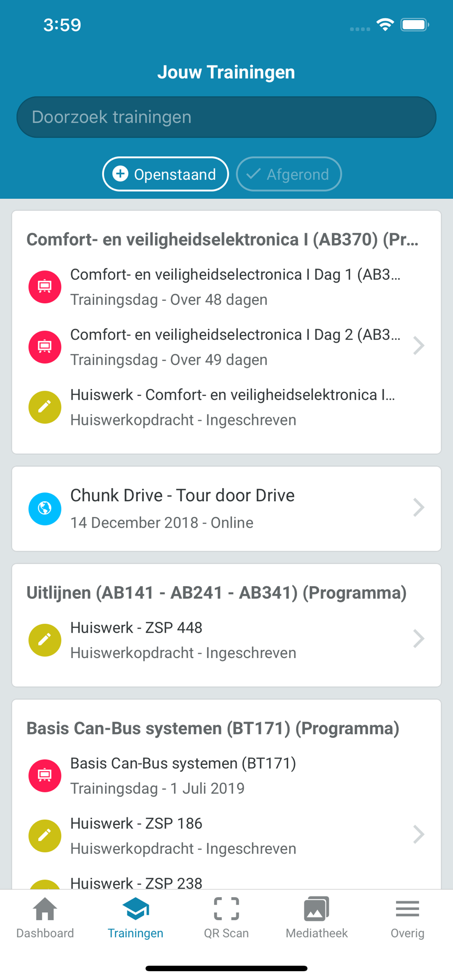Viewport: 453px width, 980px height.
Task: Open the Mediatheek image icon
Action: tap(317, 909)
